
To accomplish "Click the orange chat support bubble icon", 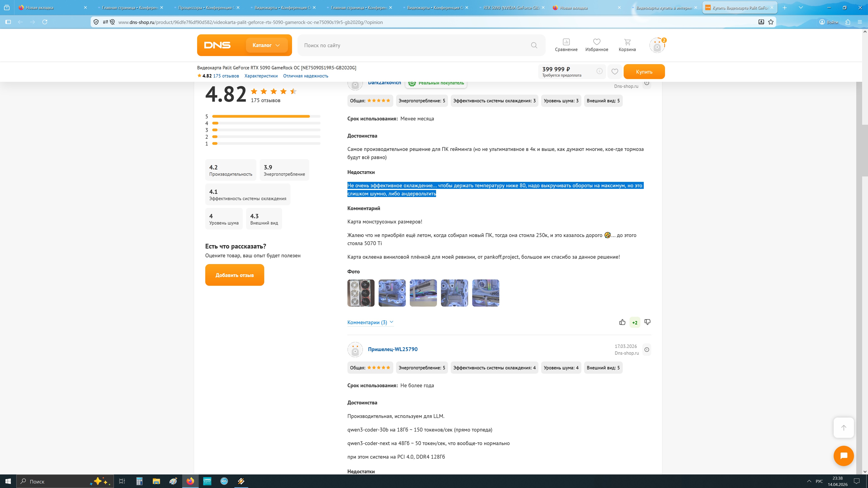I will 843,456.
